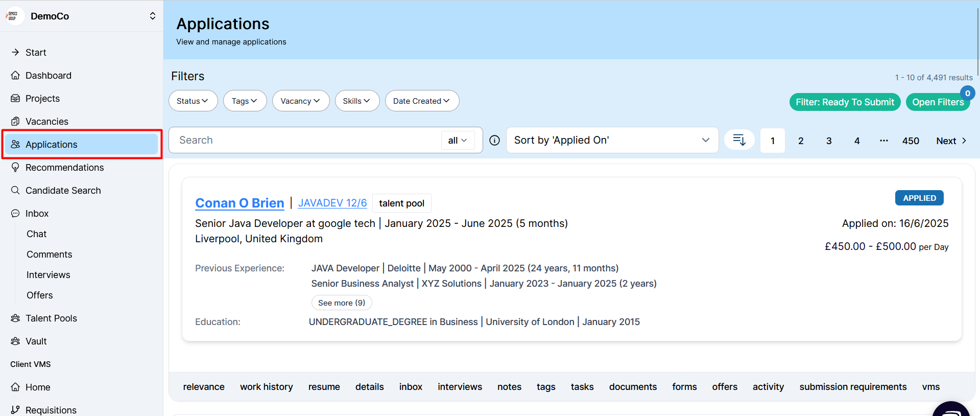Click the Client VMS Home icon
The width and height of the screenshot is (980, 416).
click(15, 387)
